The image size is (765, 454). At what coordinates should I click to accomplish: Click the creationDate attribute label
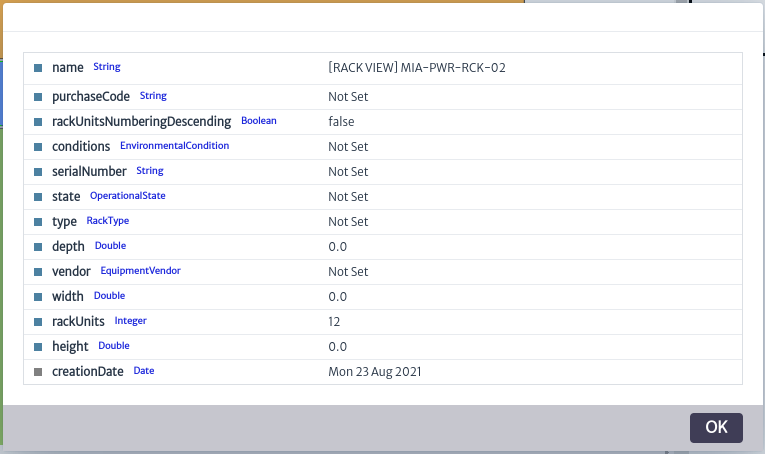pos(88,372)
